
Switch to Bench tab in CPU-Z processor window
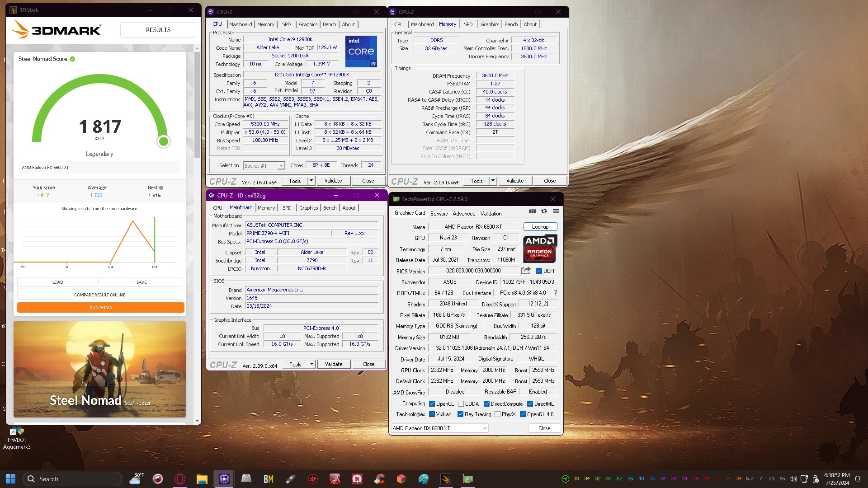click(329, 24)
